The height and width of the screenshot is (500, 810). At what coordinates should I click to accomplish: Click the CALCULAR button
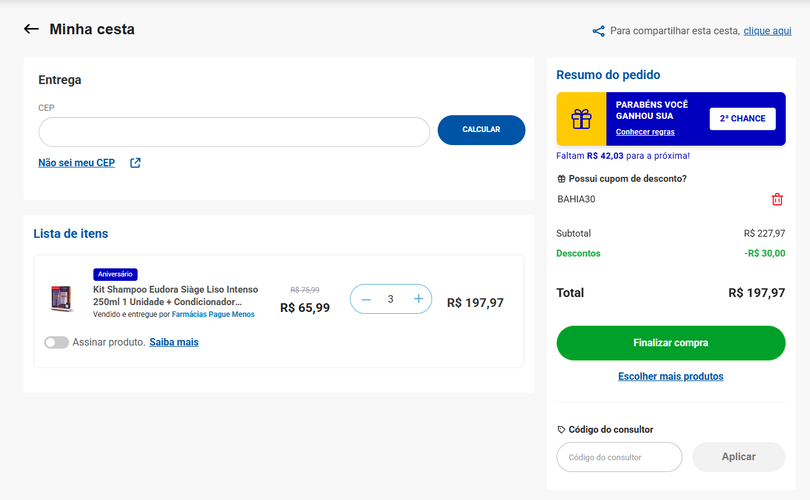[x=481, y=130]
